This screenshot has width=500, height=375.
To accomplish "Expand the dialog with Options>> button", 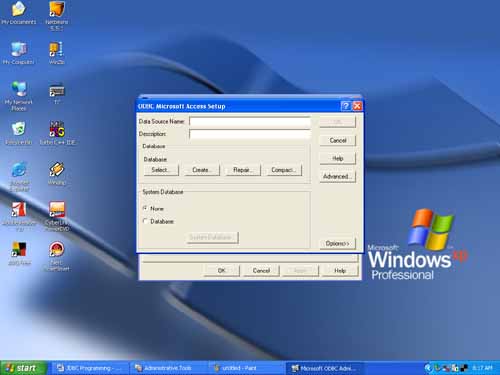I will (337, 244).
